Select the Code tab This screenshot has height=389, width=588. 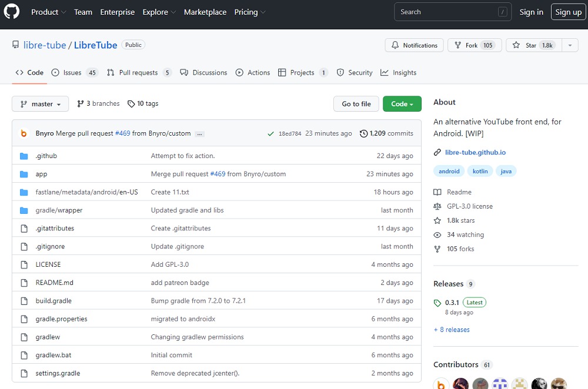coord(29,73)
